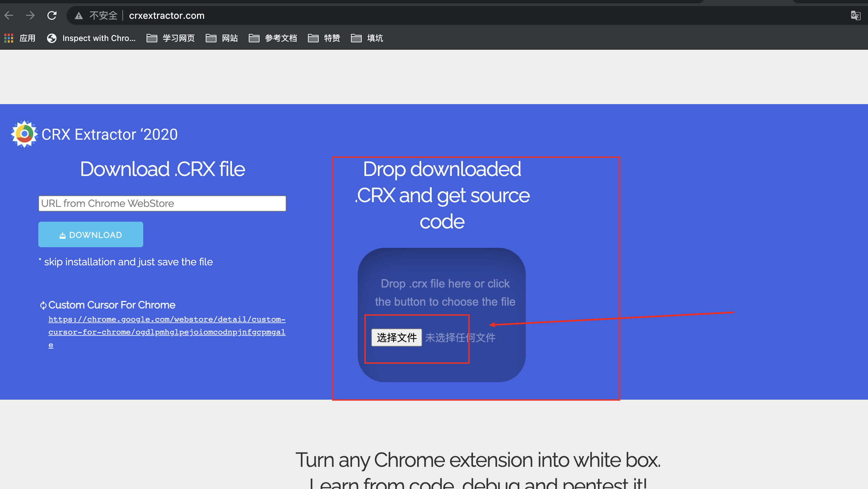This screenshot has width=868, height=489.
Task: Click the Download .CRX file heading
Action: pos(162,169)
